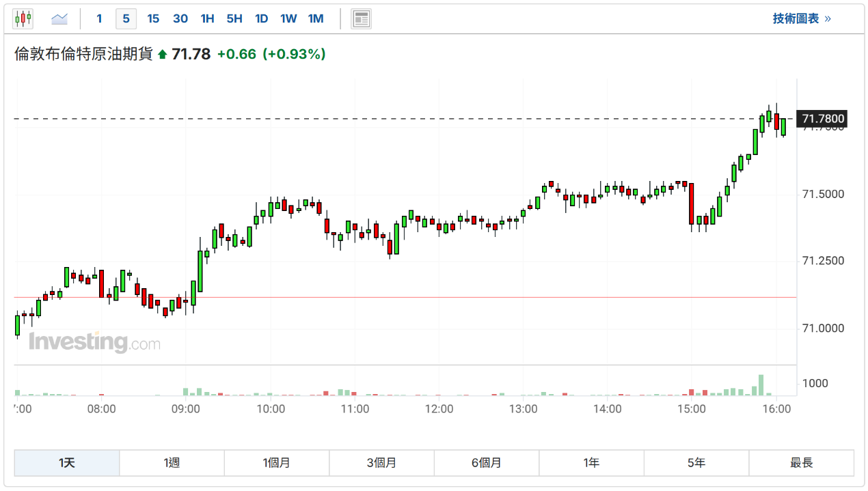
Task: Select the 1天 time range tab
Action: 67,463
